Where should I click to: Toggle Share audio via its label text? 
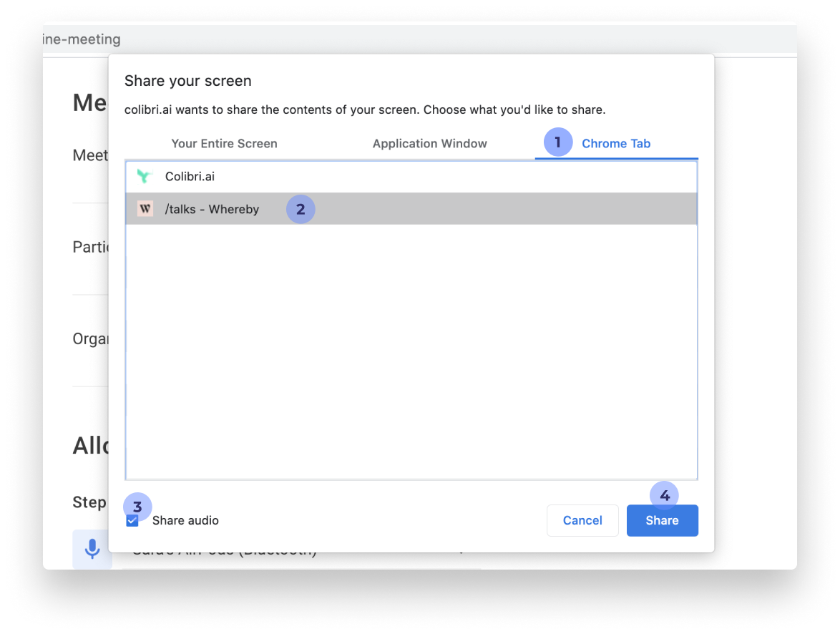point(183,520)
